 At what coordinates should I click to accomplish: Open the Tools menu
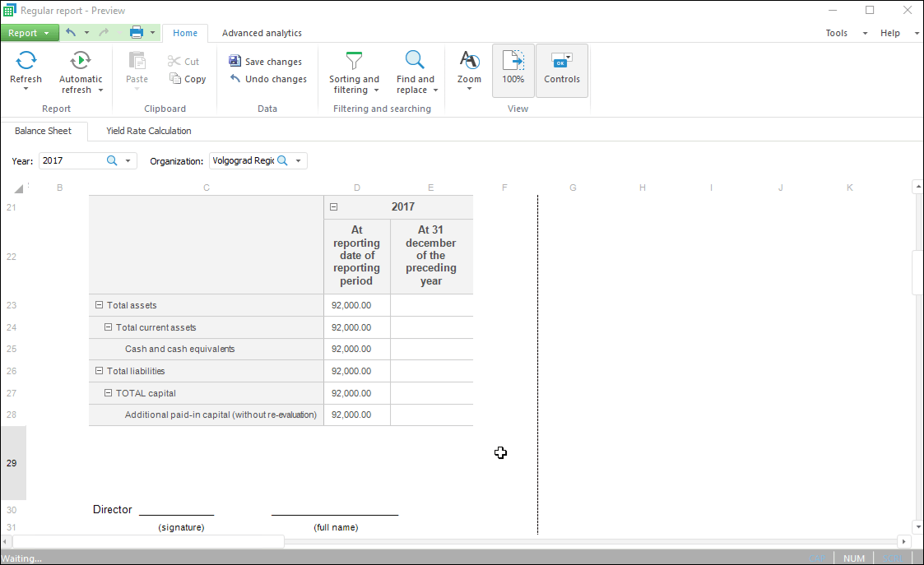click(837, 33)
